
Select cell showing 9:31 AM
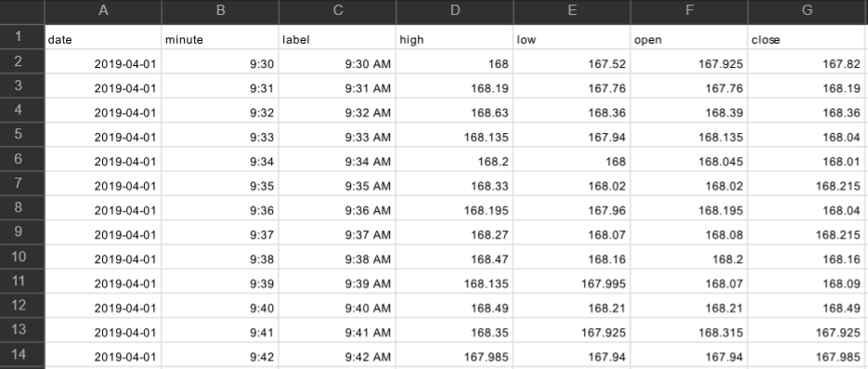(338, 86)
